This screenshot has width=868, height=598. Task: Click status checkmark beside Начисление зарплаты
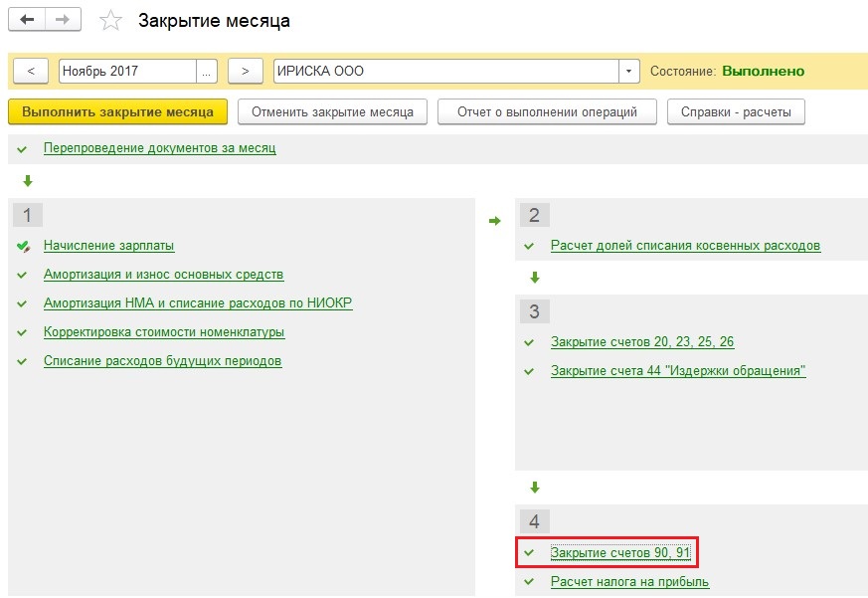(23, 246)
